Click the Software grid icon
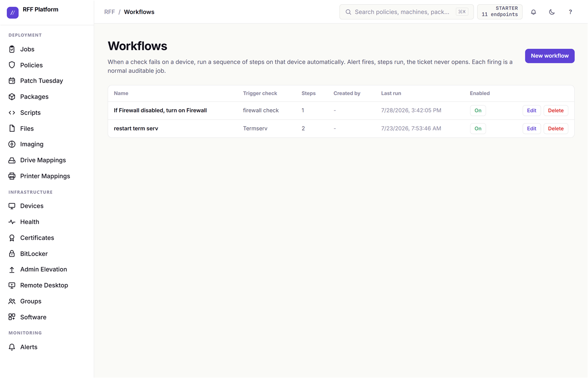The height and width of the screenshot is (378, 588). 12,317
